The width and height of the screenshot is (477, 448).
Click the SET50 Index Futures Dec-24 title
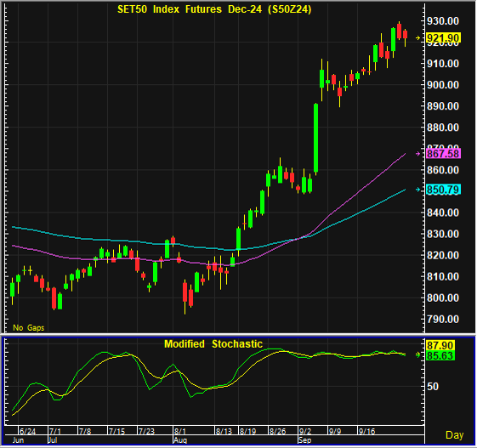[x=214, y=9]
